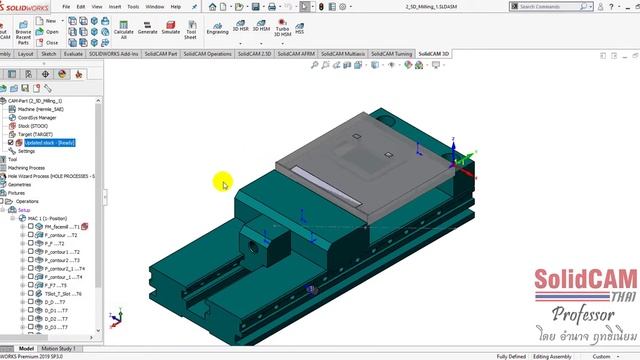This screenshot has width=640, height=360.
Task: Click the panel collapse handle beside tree
Action: 105,197
